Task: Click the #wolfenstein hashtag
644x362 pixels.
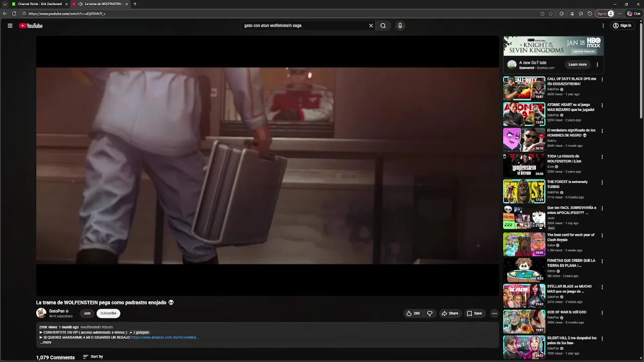Action: pyautogui.click(x=91, y=327)
